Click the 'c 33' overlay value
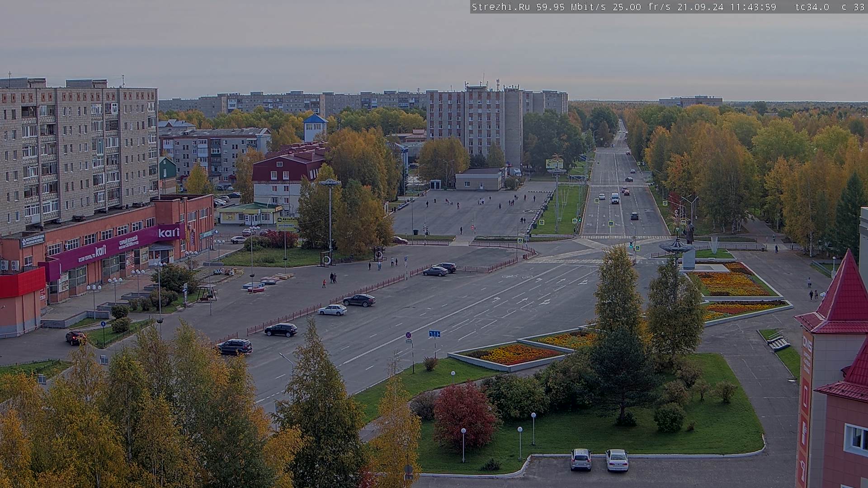 coord(853,7)
